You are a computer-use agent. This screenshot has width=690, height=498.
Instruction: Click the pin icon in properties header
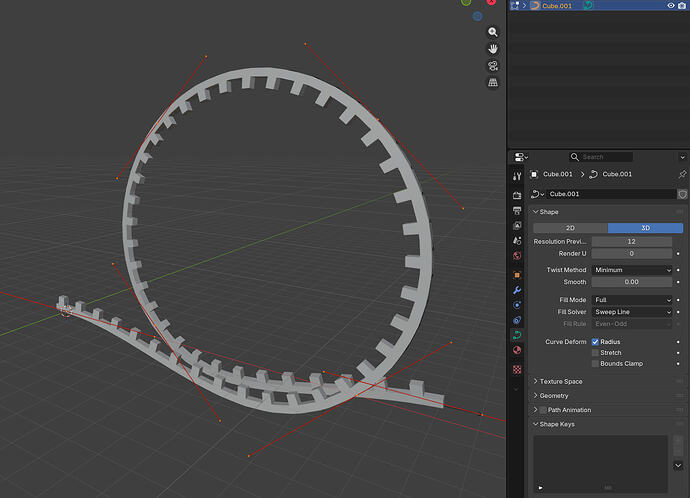coord(682,174)
